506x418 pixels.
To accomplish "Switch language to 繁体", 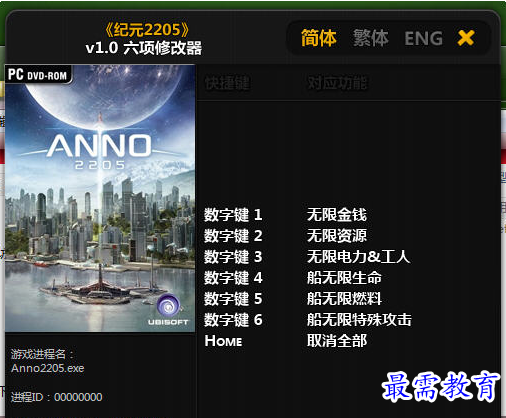I will [371, 38].
